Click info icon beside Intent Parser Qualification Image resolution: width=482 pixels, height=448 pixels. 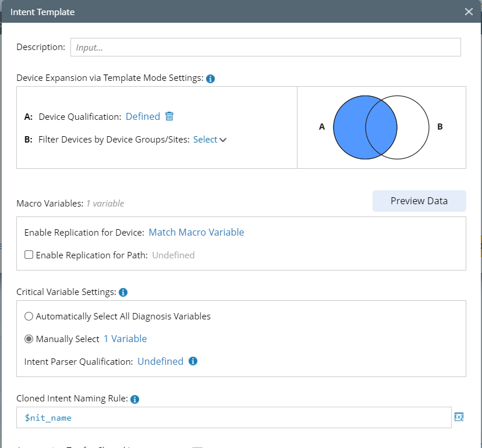point(193,361)
